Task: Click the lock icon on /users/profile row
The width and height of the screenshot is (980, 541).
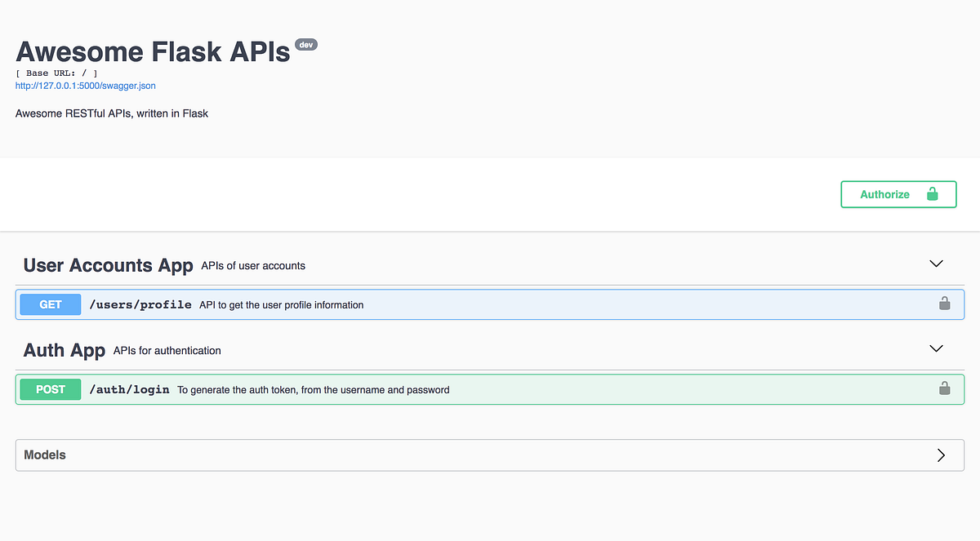Action: click(944, 304)
